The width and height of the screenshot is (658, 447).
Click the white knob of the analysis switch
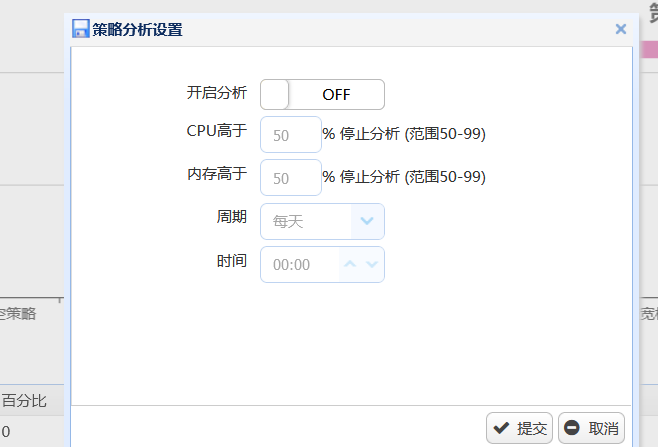pyautogui.click(x=275, y=94)
